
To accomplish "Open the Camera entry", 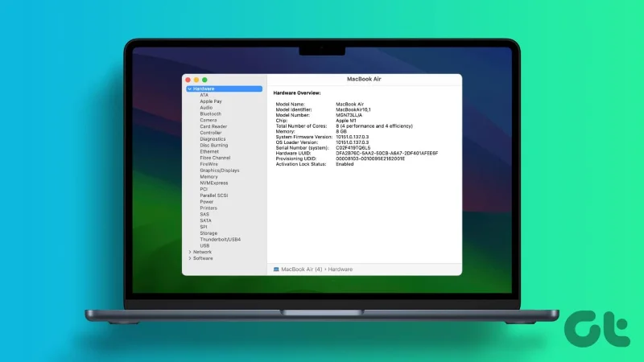I will pyautogui.click(x=208, y=120).
